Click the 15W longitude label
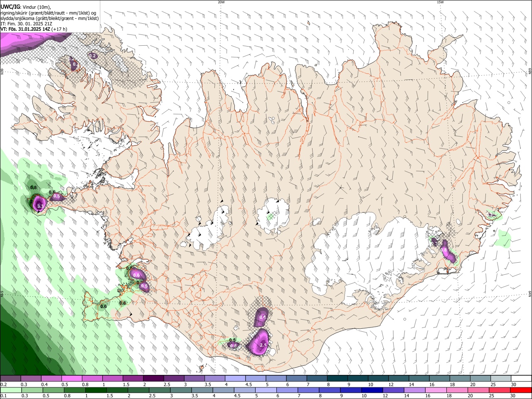This screenshot has height=399, width=532. coord(440,2)
